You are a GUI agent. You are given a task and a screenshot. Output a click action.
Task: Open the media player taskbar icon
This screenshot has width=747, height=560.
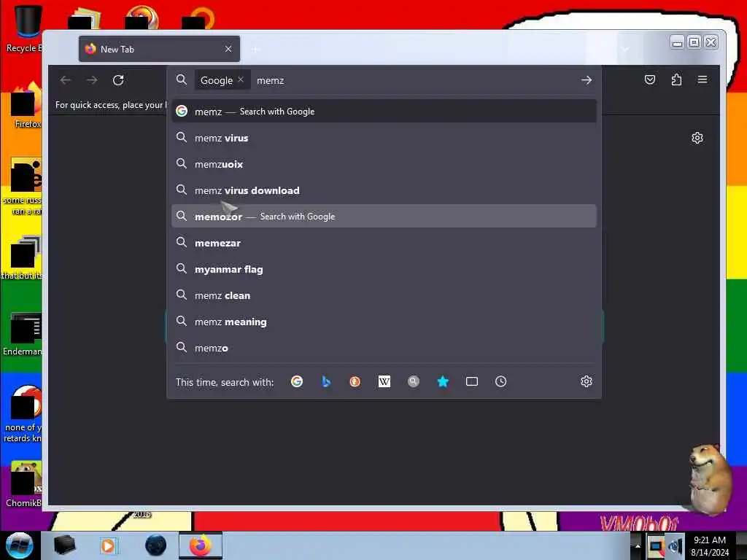(x=108, y=545)
